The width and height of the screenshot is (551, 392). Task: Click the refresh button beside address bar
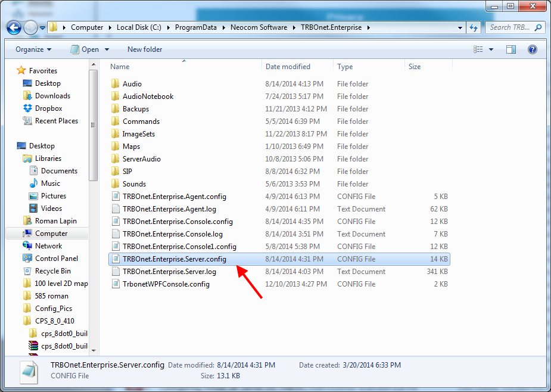tap(474, 27)
